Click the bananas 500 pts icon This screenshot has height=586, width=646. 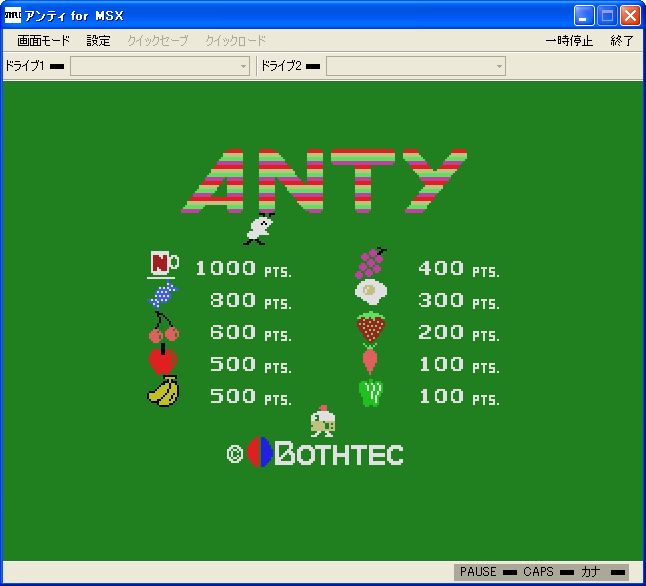click(163, 391)
